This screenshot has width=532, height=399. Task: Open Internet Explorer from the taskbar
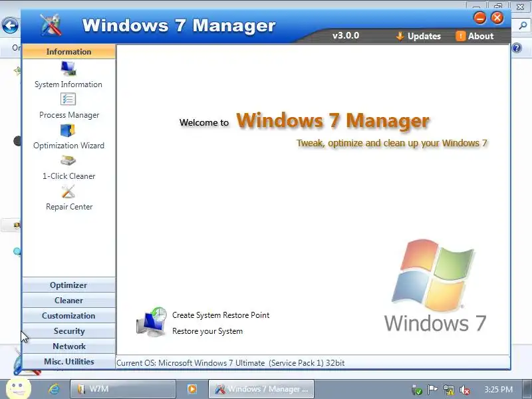pyautogui.click(x=54, y=389)
